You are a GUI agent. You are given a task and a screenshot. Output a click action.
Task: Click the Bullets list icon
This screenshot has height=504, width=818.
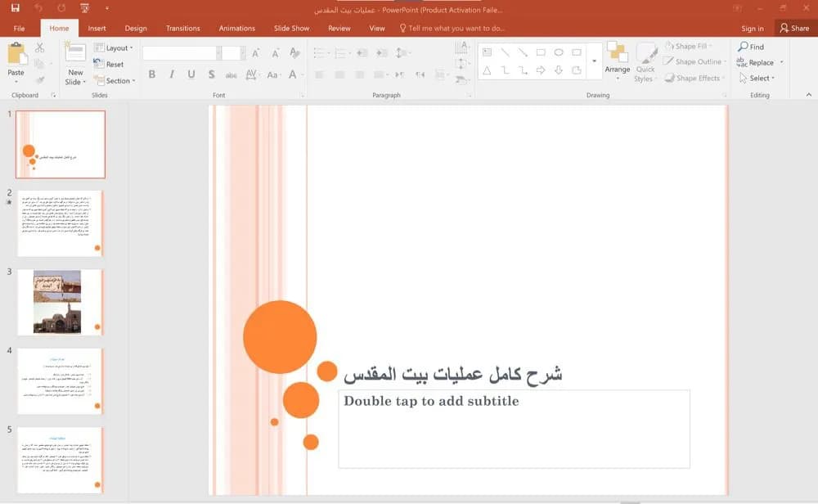319,52
